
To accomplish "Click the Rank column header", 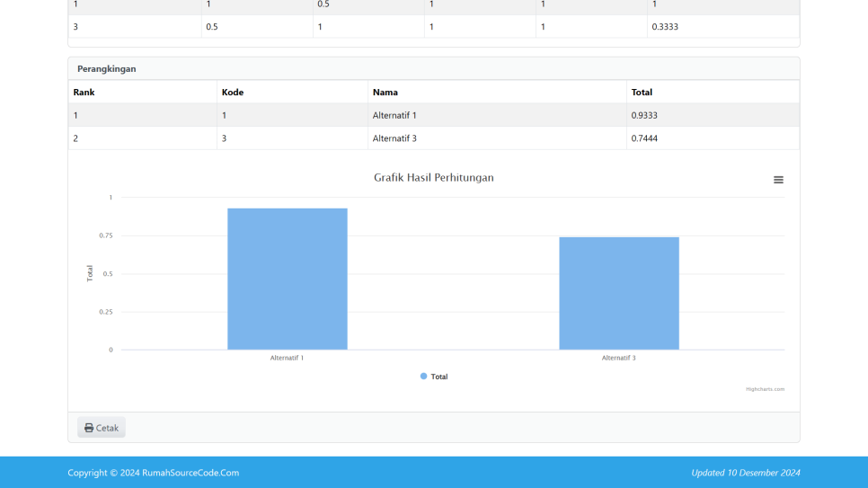I will [84, 92].
